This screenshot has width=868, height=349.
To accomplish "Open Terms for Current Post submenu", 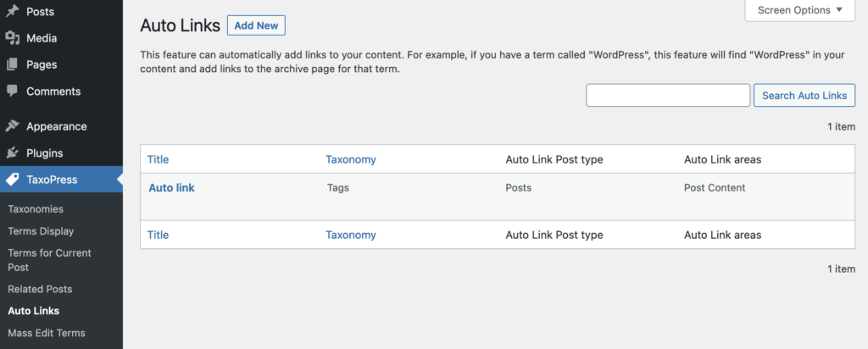I will tap(50, 260).
